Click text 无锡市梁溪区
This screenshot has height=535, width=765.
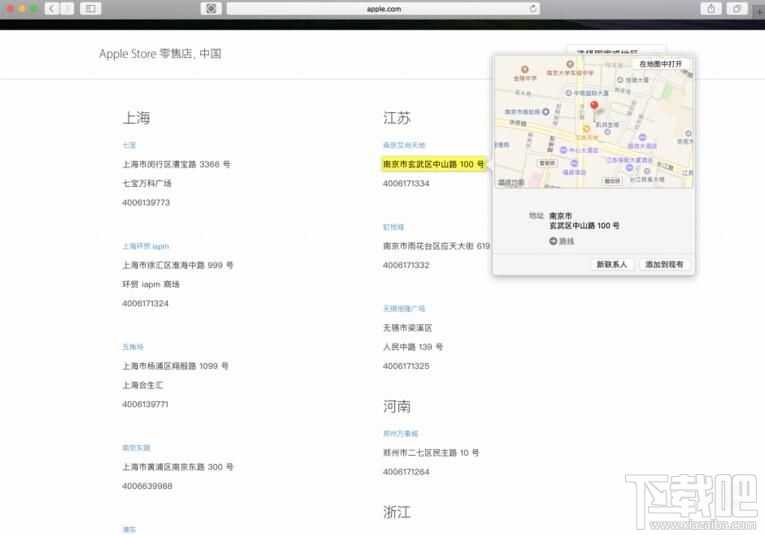point(407,328)
